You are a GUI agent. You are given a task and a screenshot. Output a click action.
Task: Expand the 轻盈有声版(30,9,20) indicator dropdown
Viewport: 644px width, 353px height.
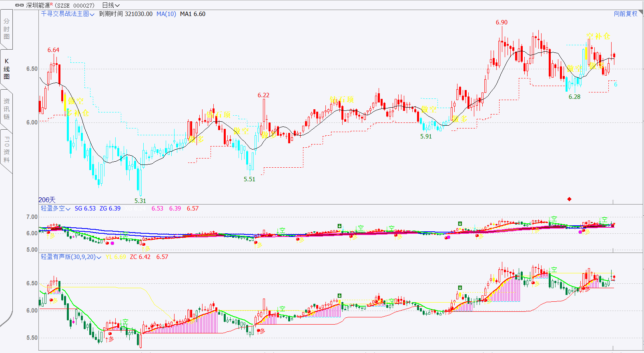pos(98,257)
